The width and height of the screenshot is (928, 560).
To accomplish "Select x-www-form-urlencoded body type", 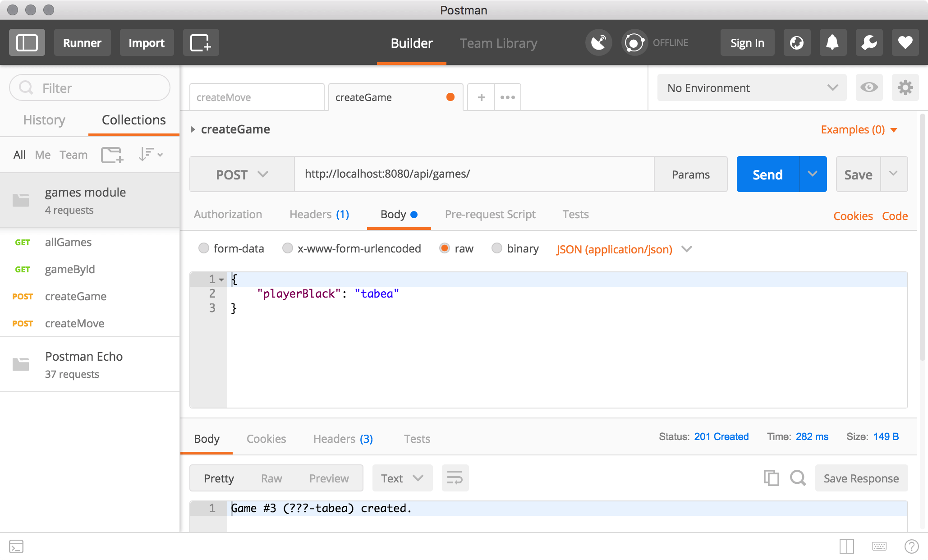I will (x=288, y=248).
